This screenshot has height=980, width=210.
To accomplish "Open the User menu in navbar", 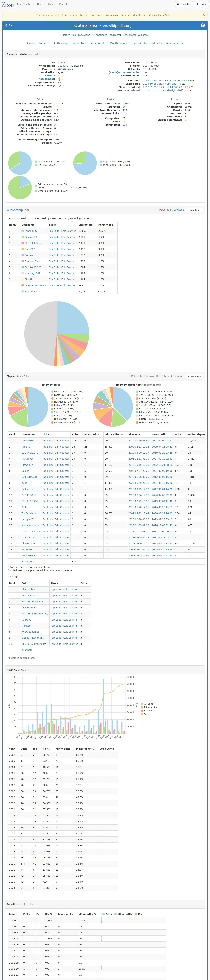I will [40, 4].
